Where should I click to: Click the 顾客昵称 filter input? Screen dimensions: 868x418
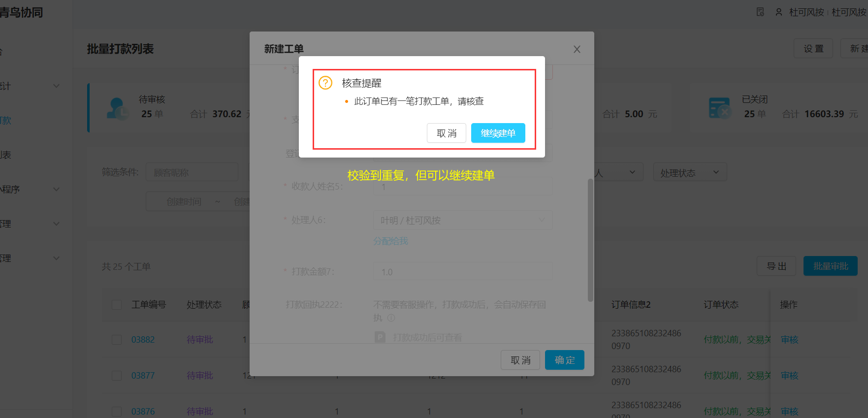point(192,172)
